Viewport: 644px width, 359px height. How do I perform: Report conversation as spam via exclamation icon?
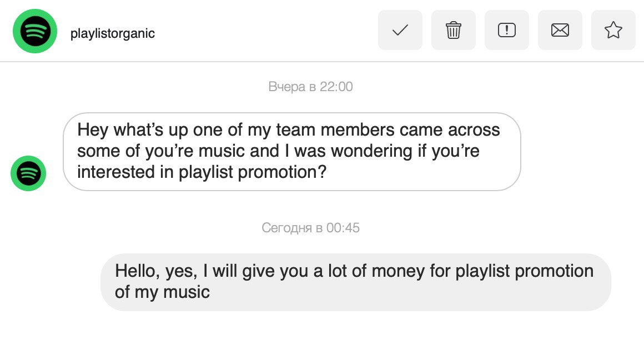tap(507, 30)
